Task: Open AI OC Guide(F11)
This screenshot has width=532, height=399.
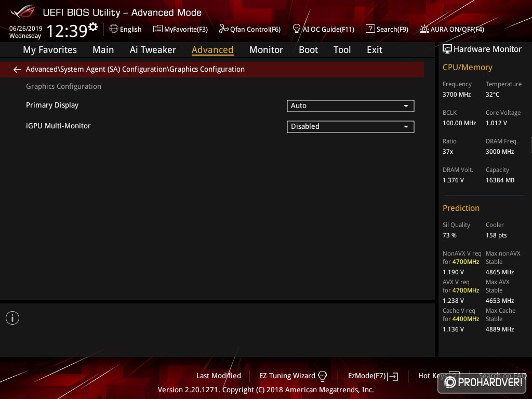Action: pos(323,29)
